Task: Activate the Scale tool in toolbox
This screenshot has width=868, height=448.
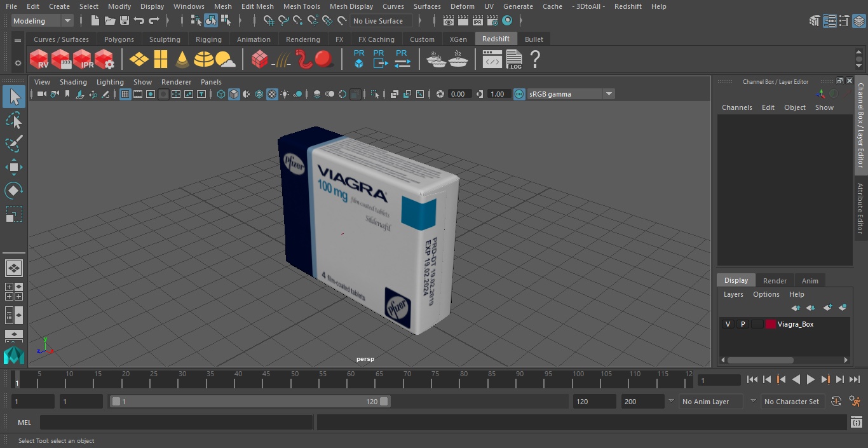Action: pyautogui.click(x=14, y=214)
